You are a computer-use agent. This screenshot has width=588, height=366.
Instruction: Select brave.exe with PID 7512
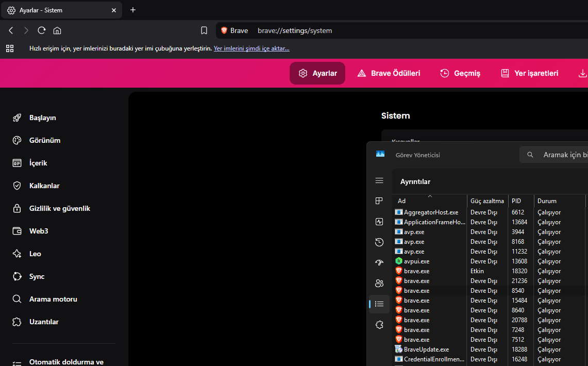[491, 339]
